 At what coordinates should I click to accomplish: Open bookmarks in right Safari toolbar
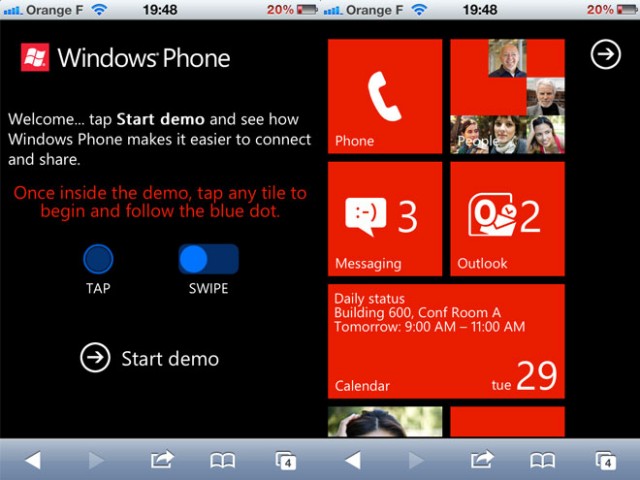click(542, 461)
